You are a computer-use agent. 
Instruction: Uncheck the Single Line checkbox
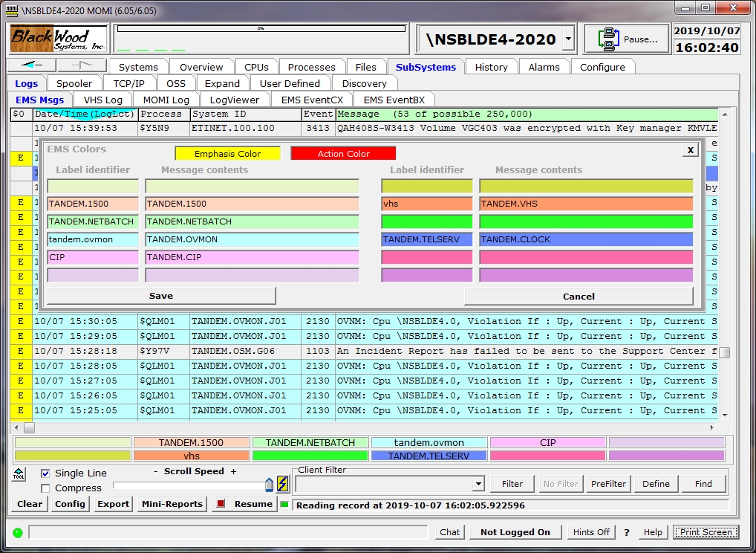[45, 473]
